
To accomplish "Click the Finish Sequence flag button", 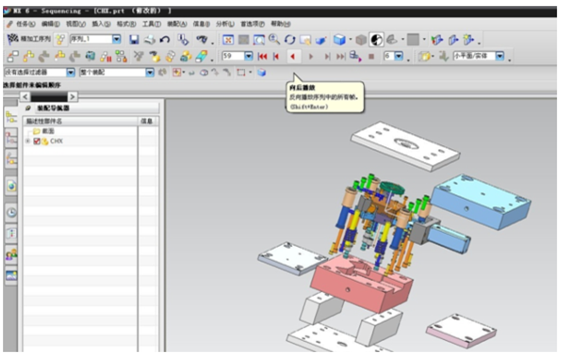I will coord(29,39).
